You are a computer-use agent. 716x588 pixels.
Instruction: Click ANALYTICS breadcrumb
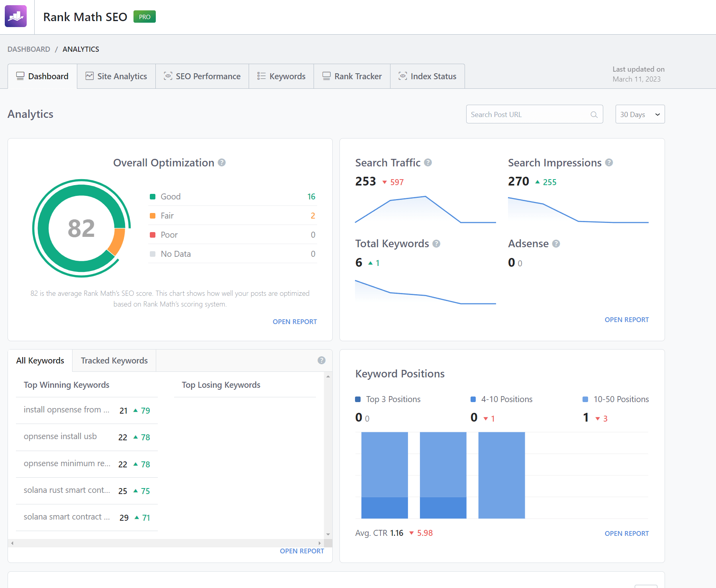click(x=81, y=49)
